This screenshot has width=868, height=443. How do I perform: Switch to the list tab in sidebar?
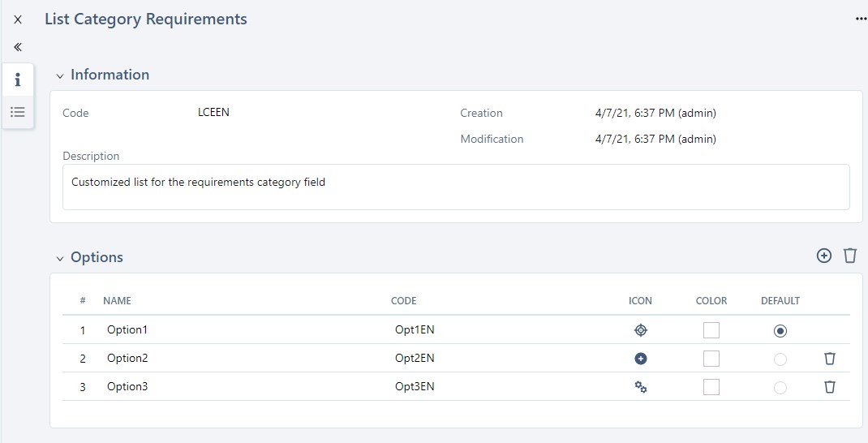(x=18, y=112)
